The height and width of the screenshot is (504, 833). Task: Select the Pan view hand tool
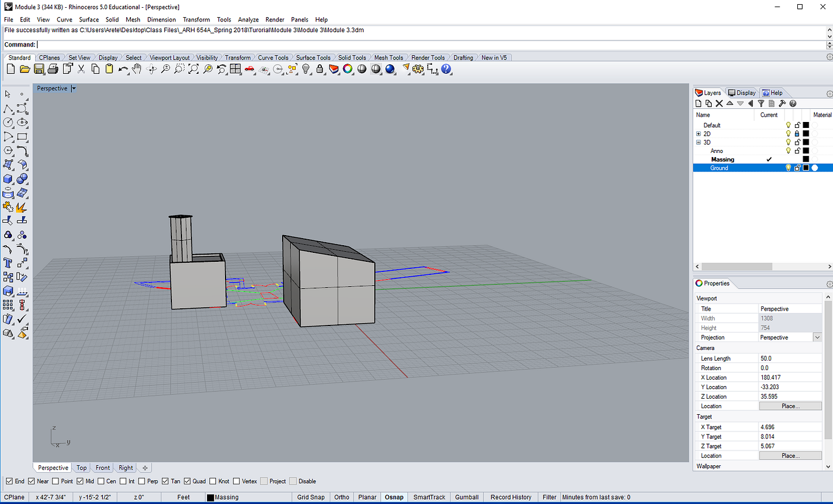[x=137, y=69]
